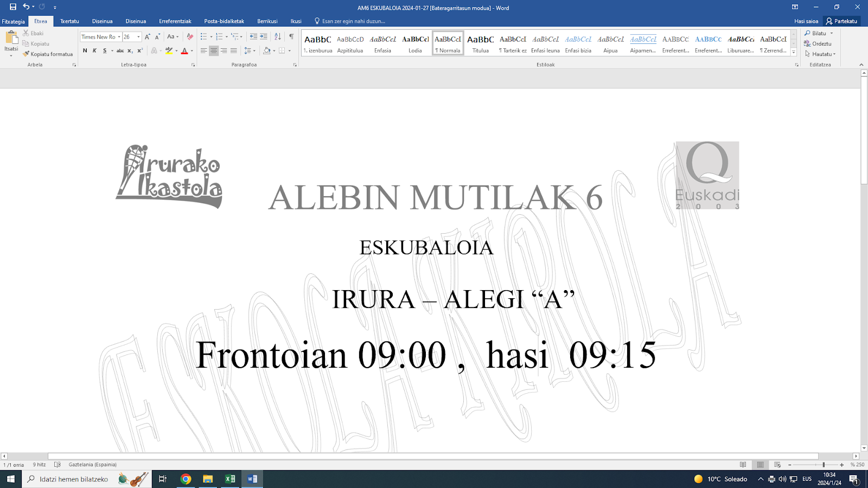The width and height of the screenshot is (868, 488).
Task: Apply borders to the paragraph
Action: tap(282, 51)
